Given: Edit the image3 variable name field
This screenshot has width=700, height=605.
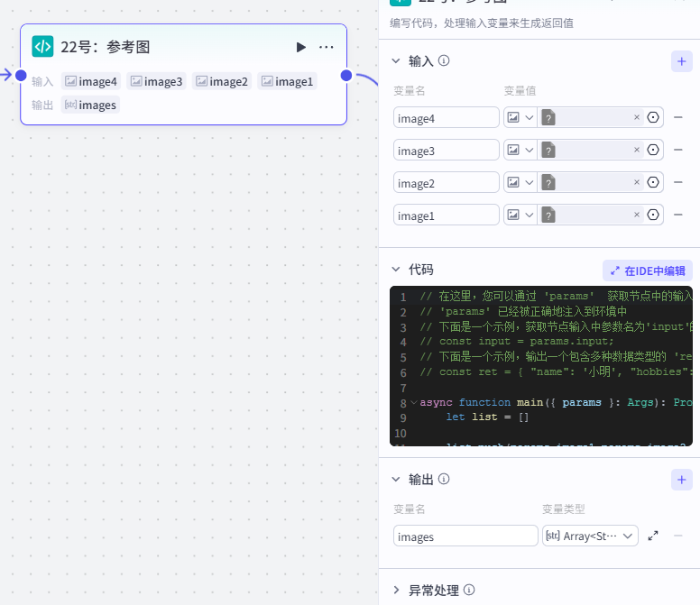Looking at the screenshot, I should coord(446,151).
